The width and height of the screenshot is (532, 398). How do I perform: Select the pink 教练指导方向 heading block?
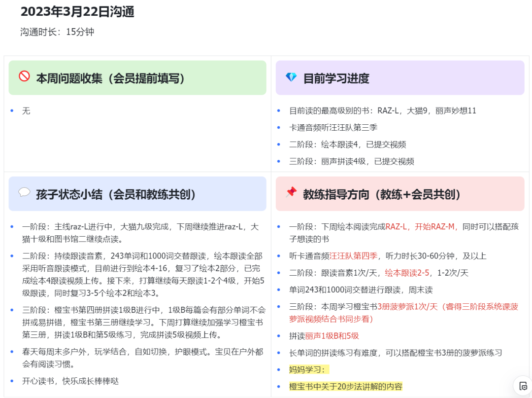[x=399, y=194]
